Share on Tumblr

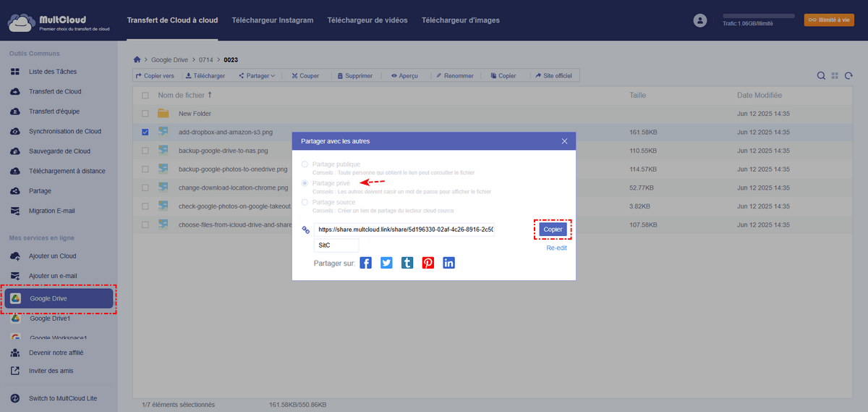[x=407, y=263]
